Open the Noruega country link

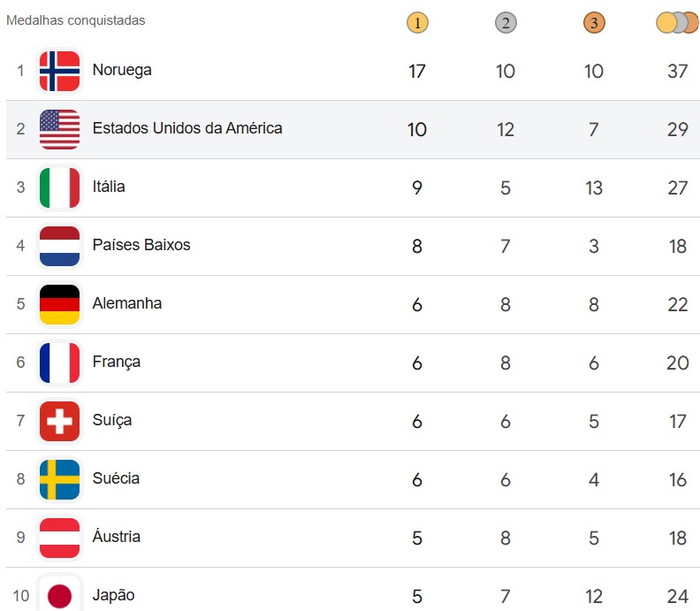(122, 70)
